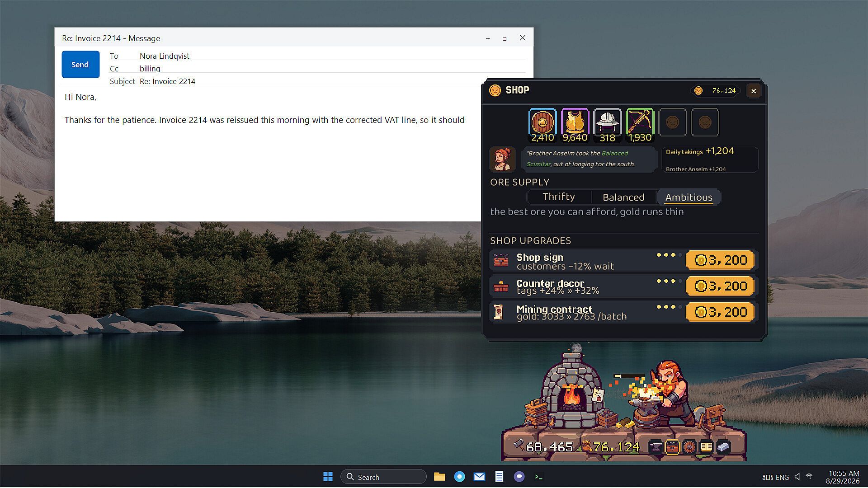
Task: Buy the Mining contract upgrade for 3,200
Action: coord(720,312)
